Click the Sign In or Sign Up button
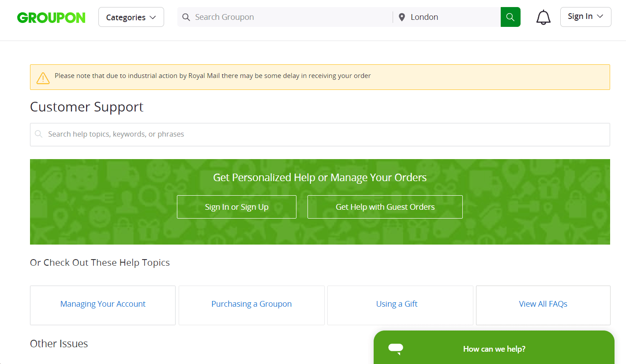Viewport: 626px width, 364px height. tap(236, 207)
